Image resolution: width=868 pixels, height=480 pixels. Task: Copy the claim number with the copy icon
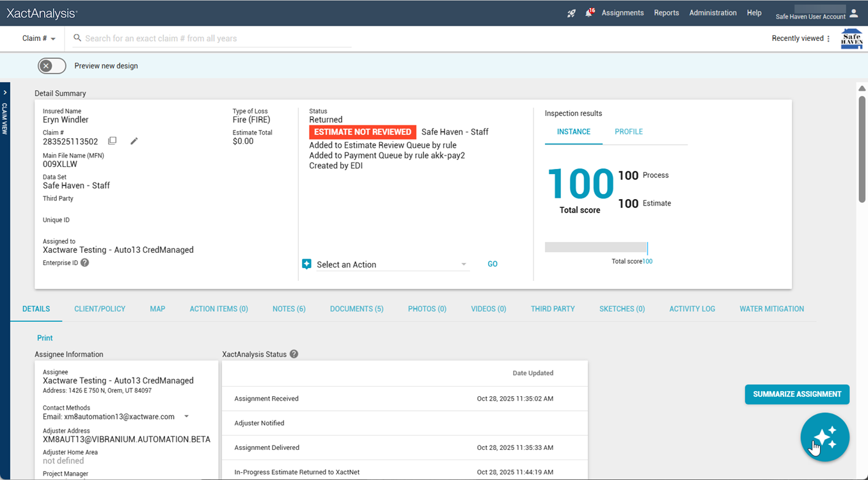coord(113,141)
